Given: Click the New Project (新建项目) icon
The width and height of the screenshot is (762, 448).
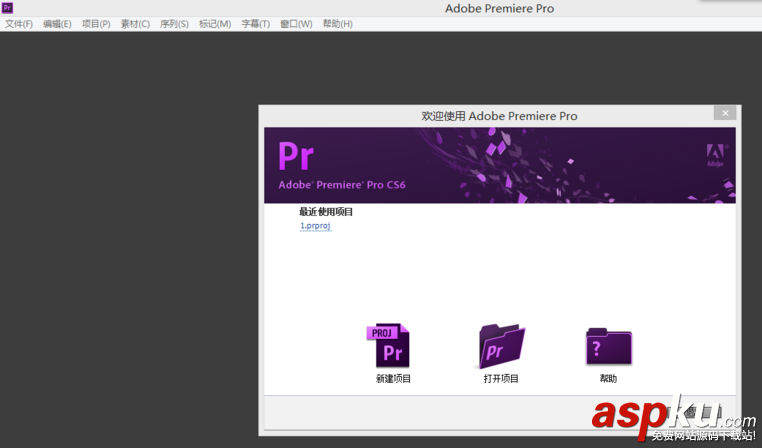Looking at the screenshot, I should tap(388, 345).
